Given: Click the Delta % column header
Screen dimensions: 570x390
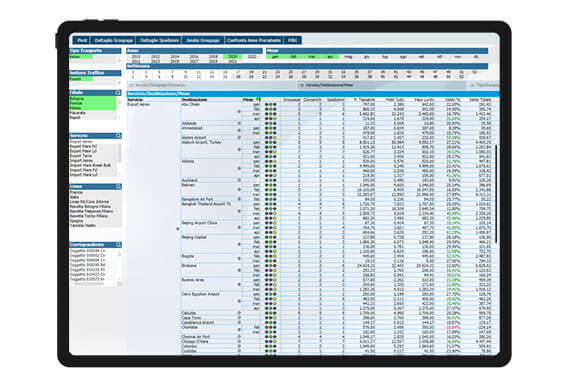Looking at the screenshot, I should pyautogui.click(x=453, y=100).
